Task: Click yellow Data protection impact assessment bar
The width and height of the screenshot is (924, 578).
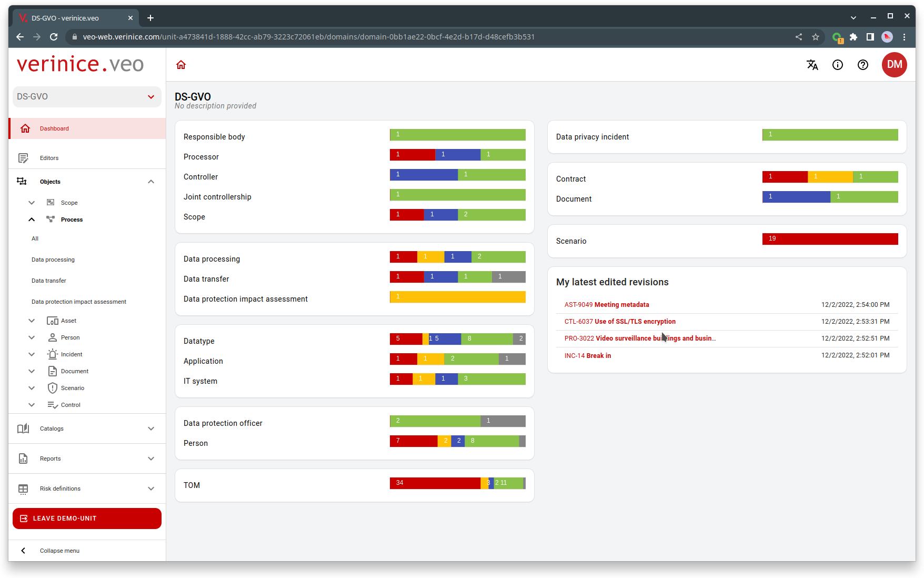Action: click(x=458, y=297)
